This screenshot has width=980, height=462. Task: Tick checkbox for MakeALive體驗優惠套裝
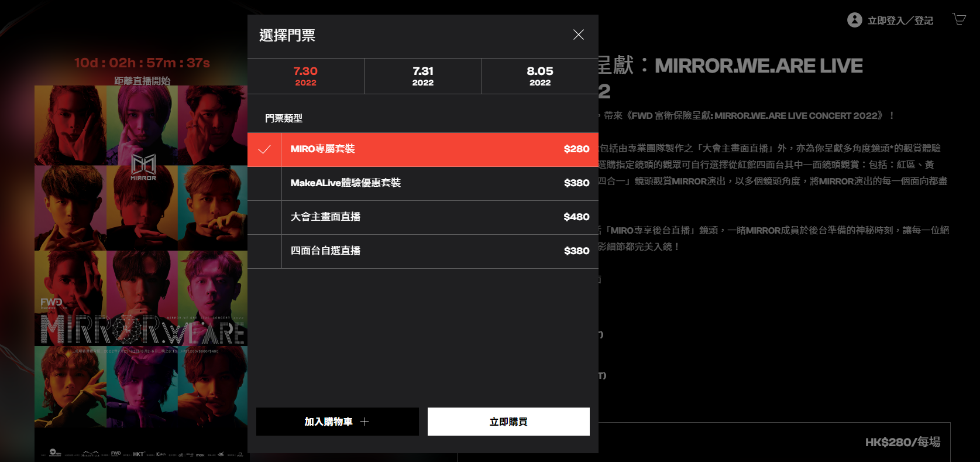pyautogui.click(x=264, y=183)
